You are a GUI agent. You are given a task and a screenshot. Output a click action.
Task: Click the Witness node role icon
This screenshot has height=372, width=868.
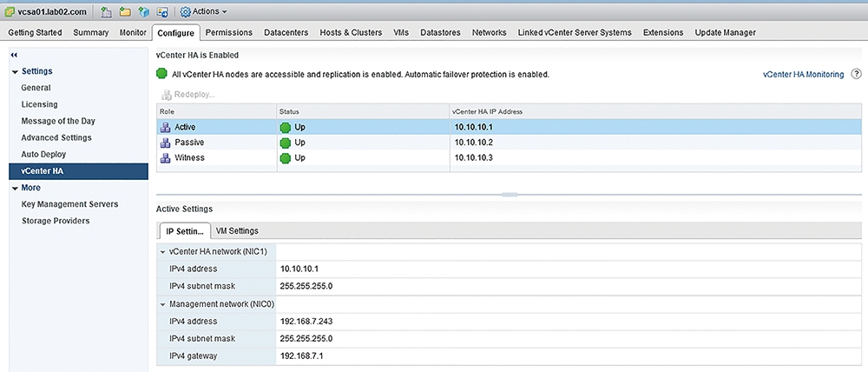(x=165, y=158)
